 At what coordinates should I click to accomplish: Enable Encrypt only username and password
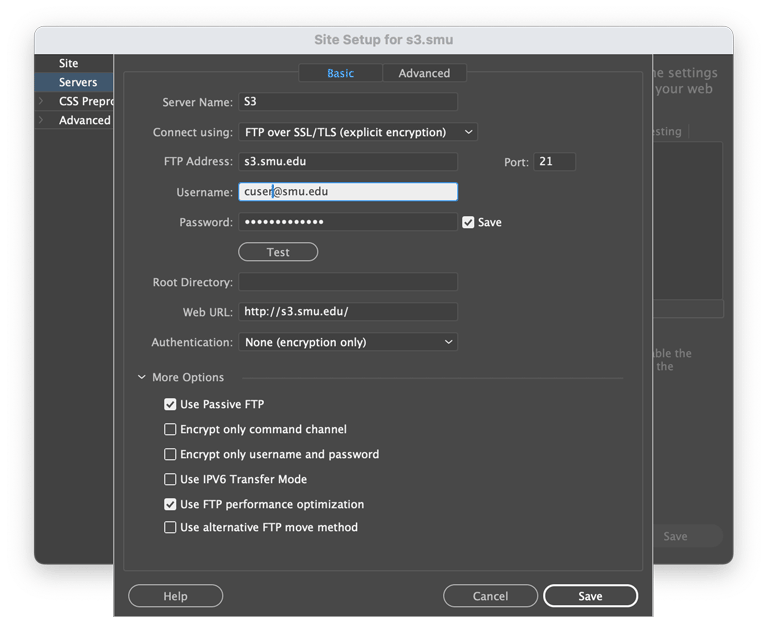[x=170, y=454]
